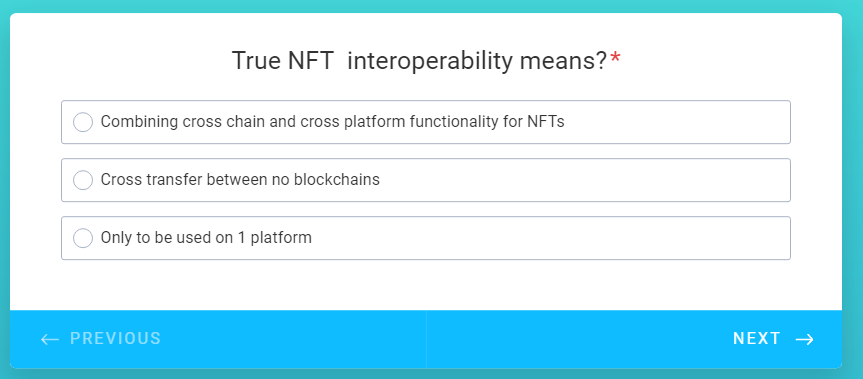Image resolution: width=863 pixels, height=379 pixels.
Task: Pick the 'Only to be used on 1 platform' radio
Action: [x=83, y=238]
